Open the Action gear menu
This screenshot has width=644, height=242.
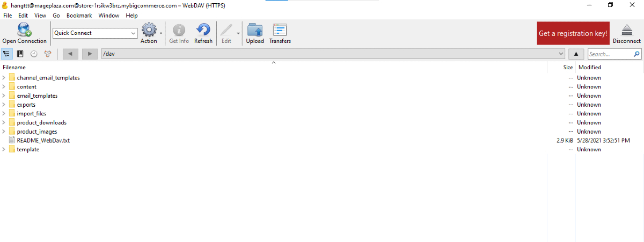point(149,30)
